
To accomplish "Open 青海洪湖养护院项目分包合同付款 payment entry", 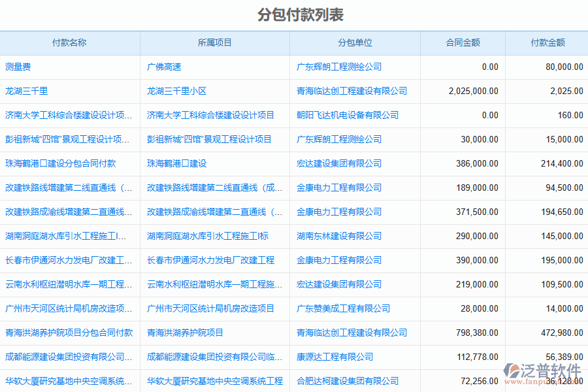I will [69, 333].
